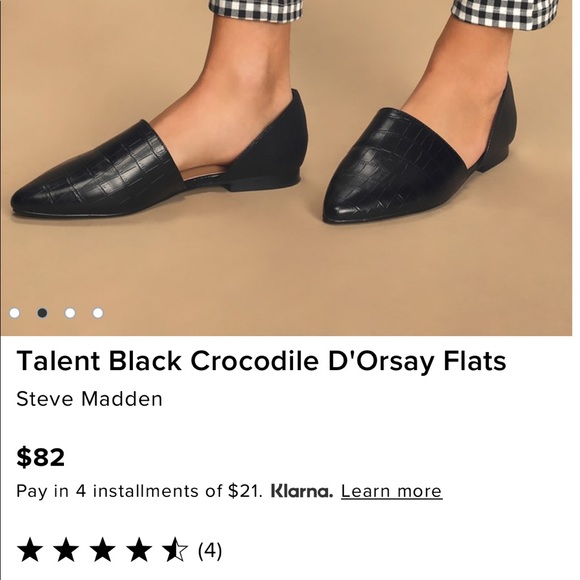Click the third rating star
The image size is (580, 580).
pyautogui.click(x=102, y=550)
